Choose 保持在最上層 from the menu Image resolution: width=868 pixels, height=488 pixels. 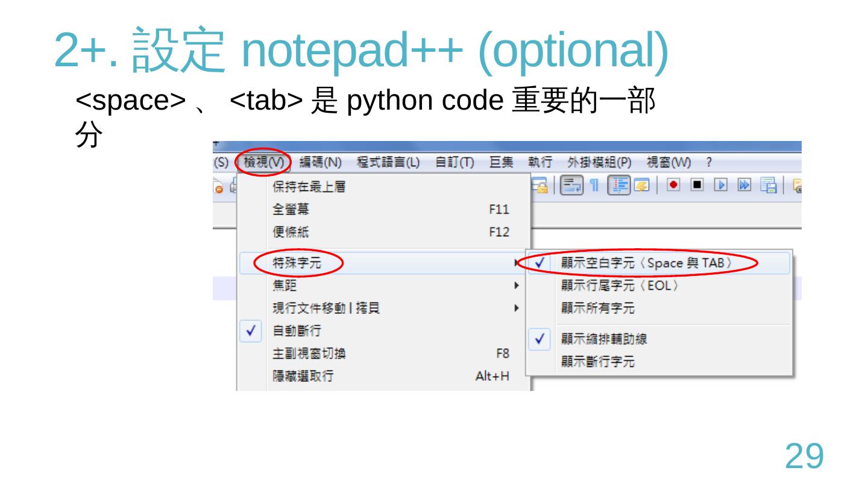click(x=383, y=187)
